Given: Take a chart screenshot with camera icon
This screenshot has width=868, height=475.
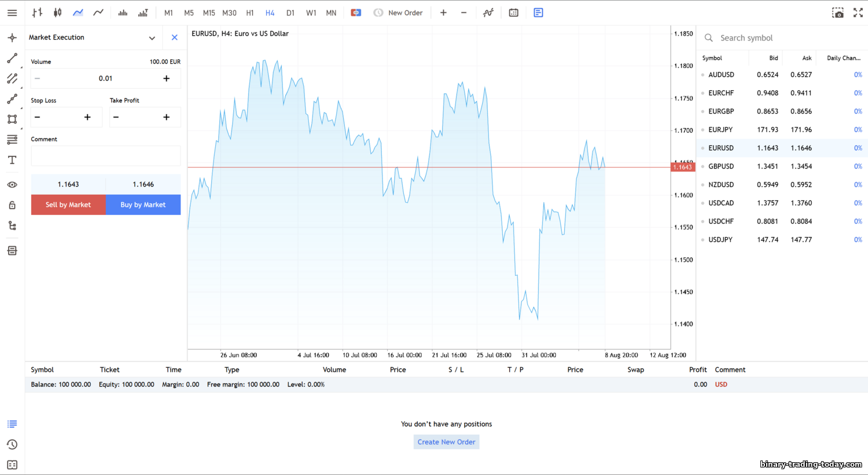Looking at the screenshot, I should coord(837,13).
